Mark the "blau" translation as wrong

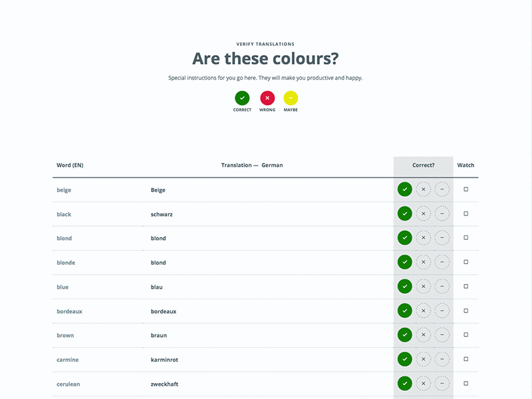pos(424,286)
